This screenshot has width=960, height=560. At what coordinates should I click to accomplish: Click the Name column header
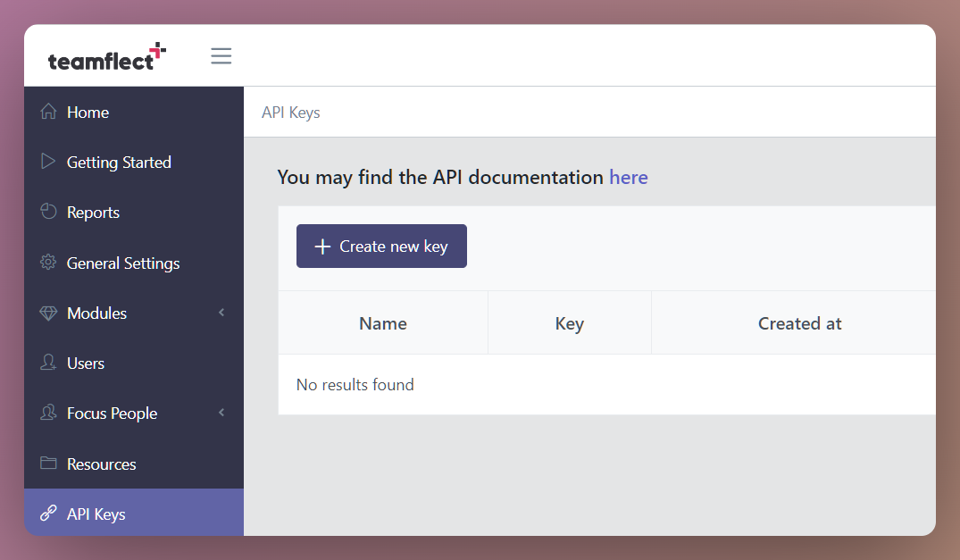click(383, 322)
